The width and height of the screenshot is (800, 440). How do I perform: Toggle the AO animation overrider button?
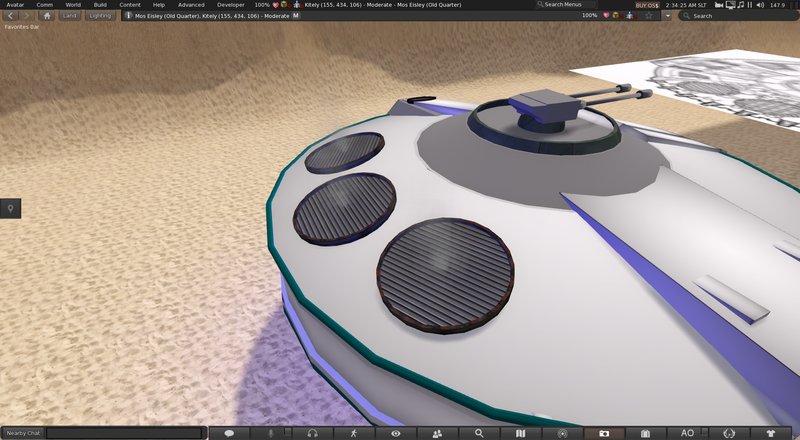coord(687,433)
